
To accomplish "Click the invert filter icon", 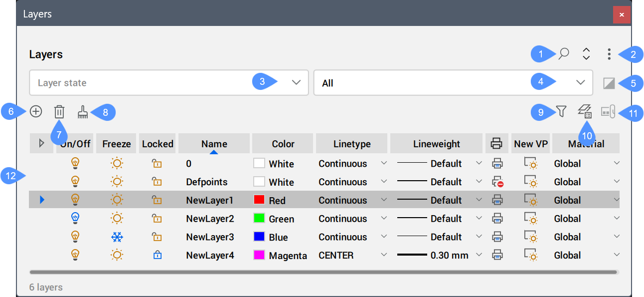I will 609,83.
